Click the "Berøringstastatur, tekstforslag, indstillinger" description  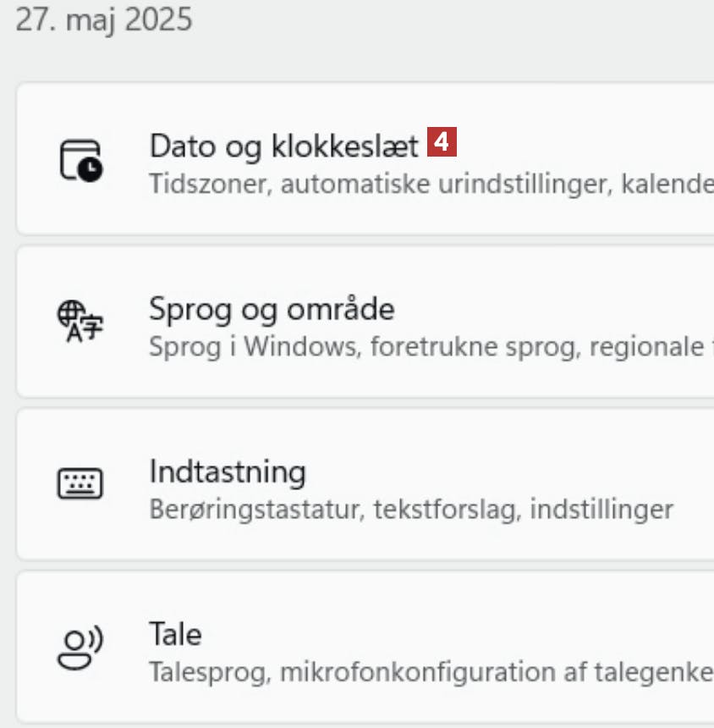pyautogui.click(x=411, y=509)
